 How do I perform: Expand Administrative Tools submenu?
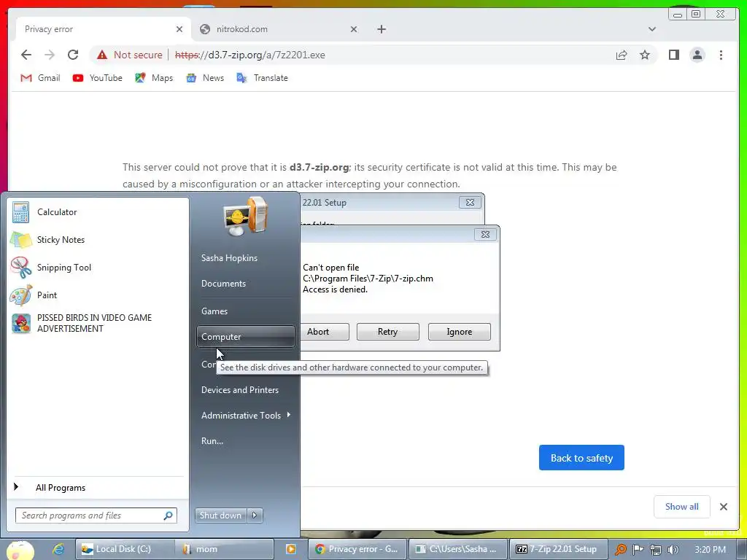tap(245, 416)
